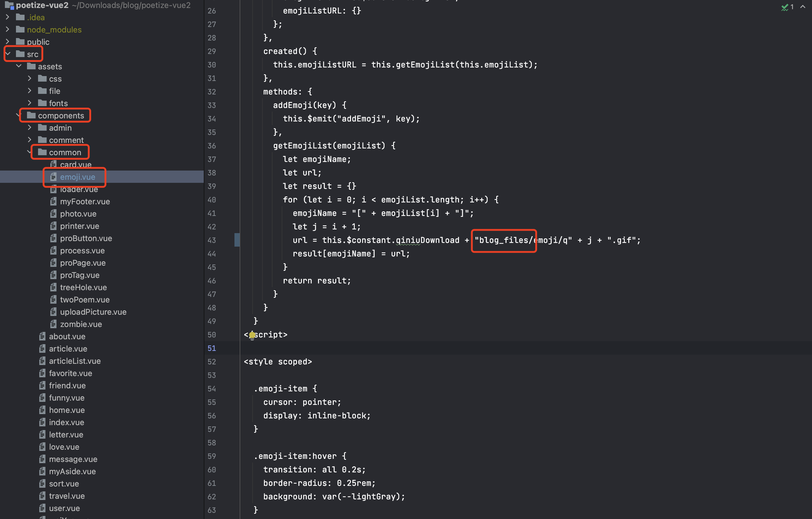Expand the css folder

coord(30,79)
